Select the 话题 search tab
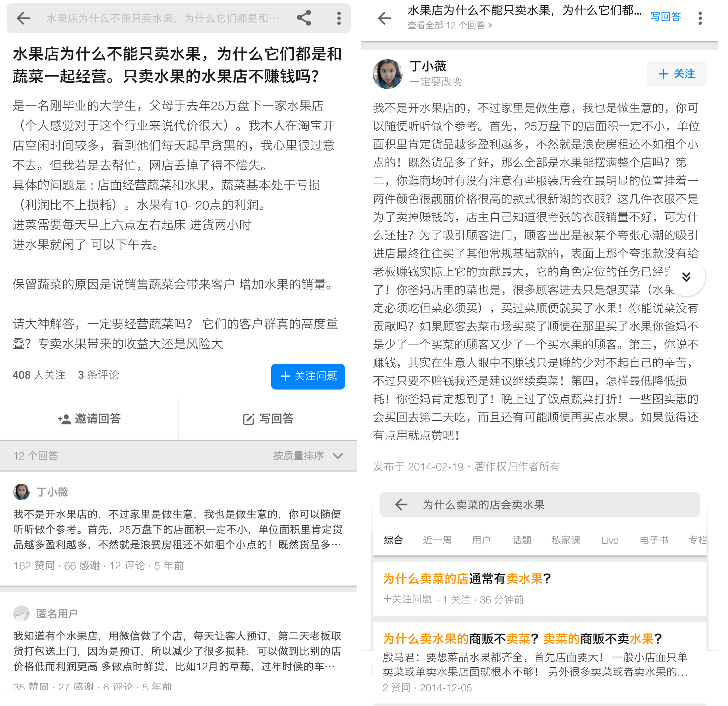The image size is (728, 706). pos(522,540)
